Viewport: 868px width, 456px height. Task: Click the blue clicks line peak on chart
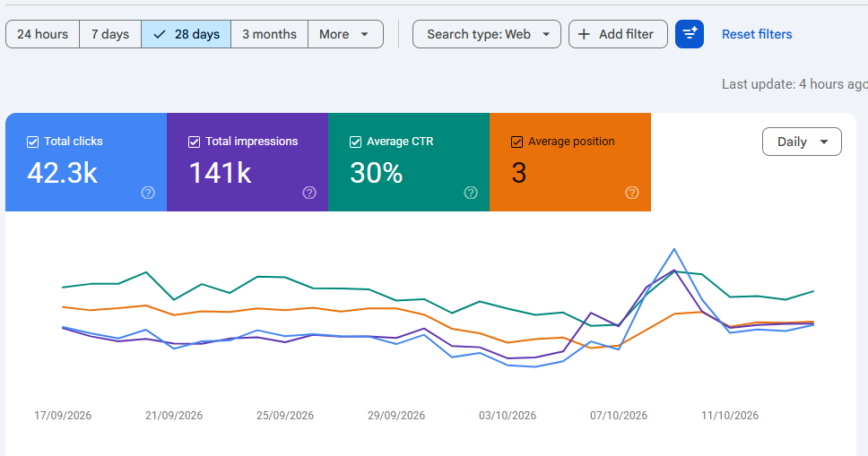(674, 250)
